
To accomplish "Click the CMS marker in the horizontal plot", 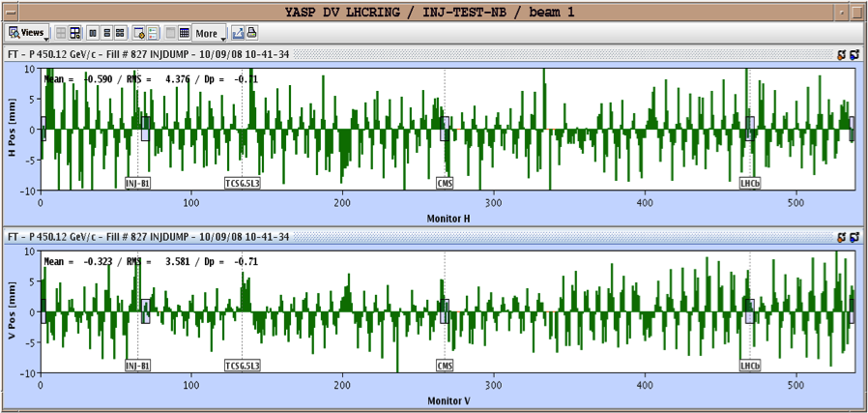I will click(445, 182).
